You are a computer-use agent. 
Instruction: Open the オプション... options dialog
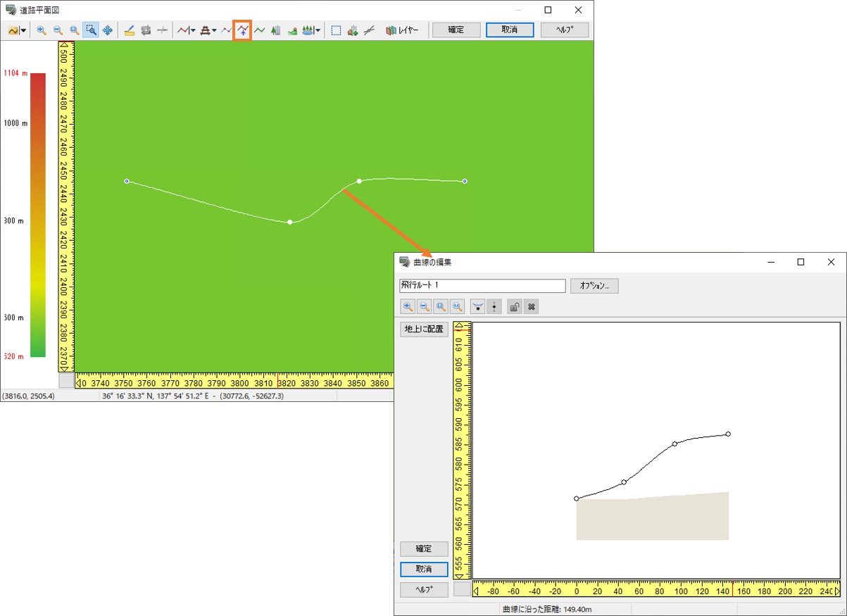tap(594, 286)
